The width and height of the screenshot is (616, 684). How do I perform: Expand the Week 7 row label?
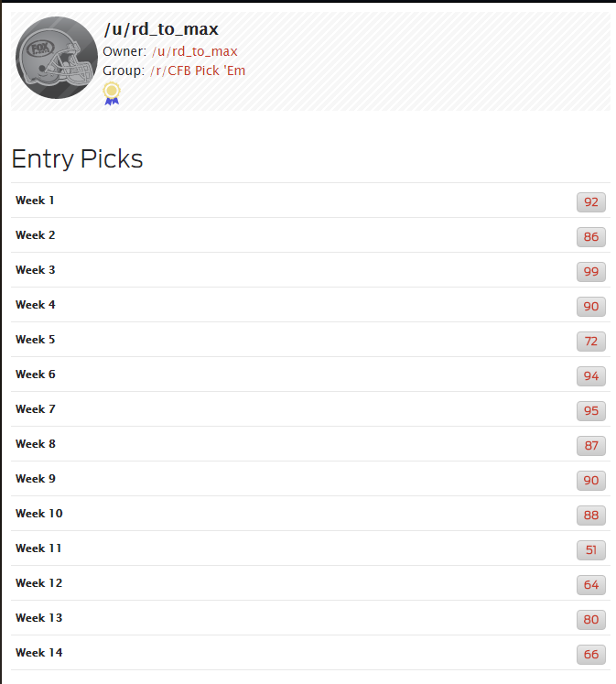point(36,409)
